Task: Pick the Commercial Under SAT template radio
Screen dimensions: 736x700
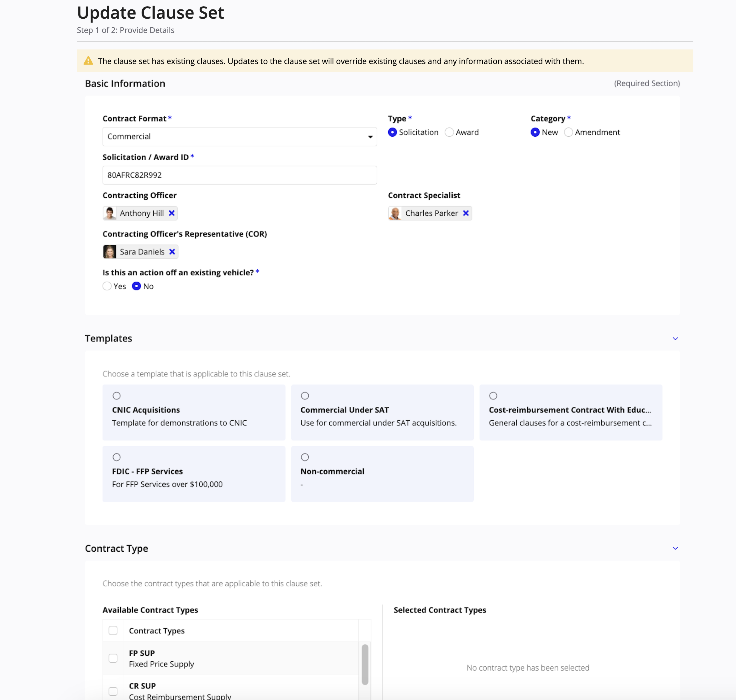Action: pyautogui.click(x=305, y=396)
